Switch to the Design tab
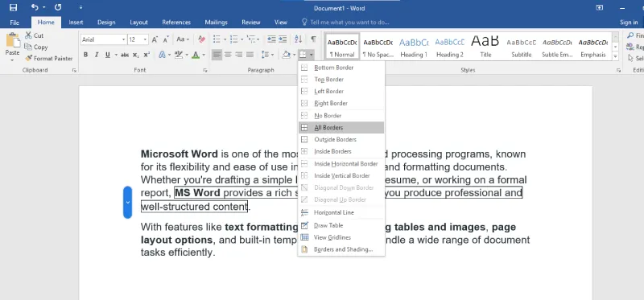 tap(106, 23)
